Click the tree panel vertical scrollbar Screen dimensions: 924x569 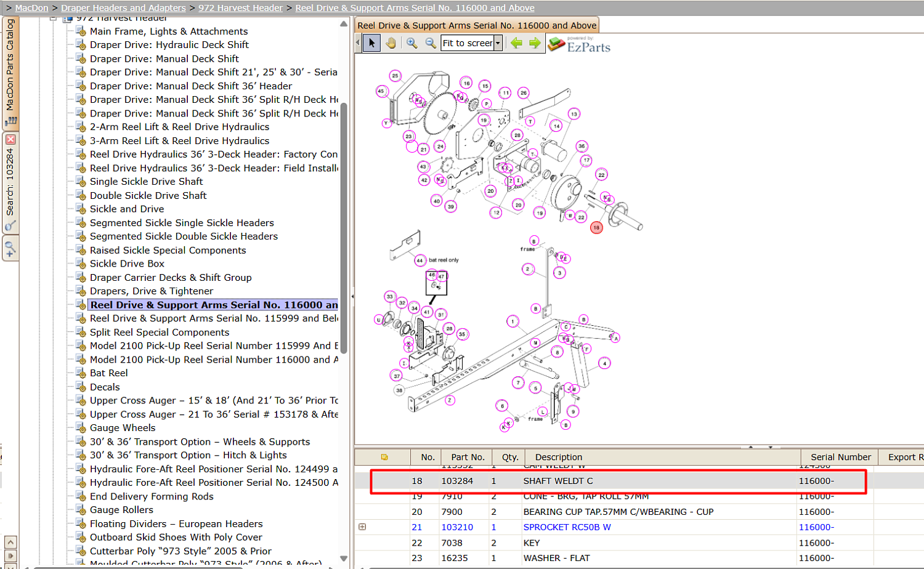tap(344, 228)
